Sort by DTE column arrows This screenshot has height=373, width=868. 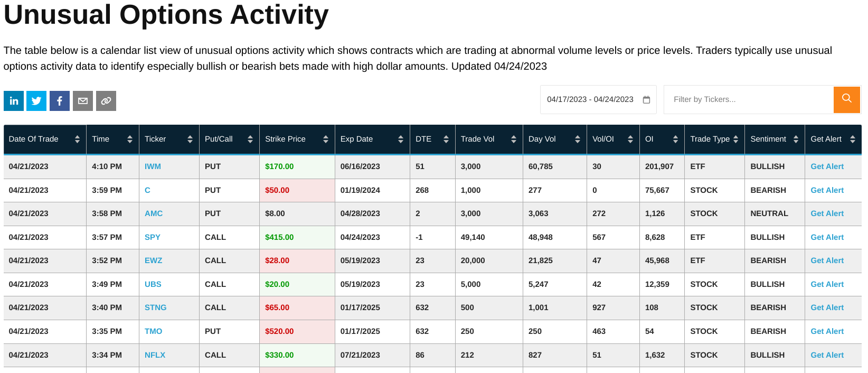[446, 139]
